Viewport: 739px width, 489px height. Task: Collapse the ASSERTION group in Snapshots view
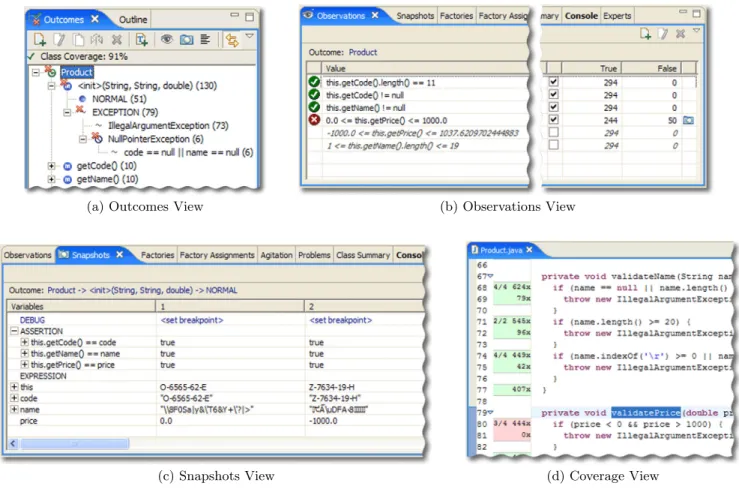pos(14,331)
